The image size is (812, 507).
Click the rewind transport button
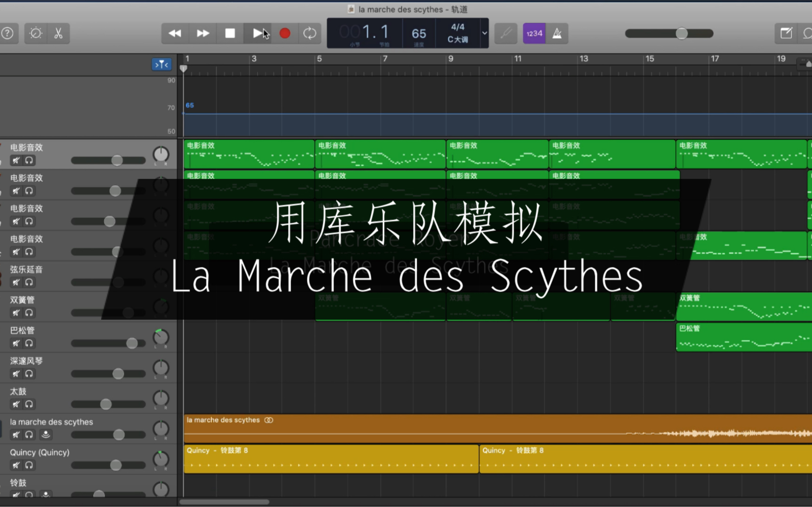175,33
